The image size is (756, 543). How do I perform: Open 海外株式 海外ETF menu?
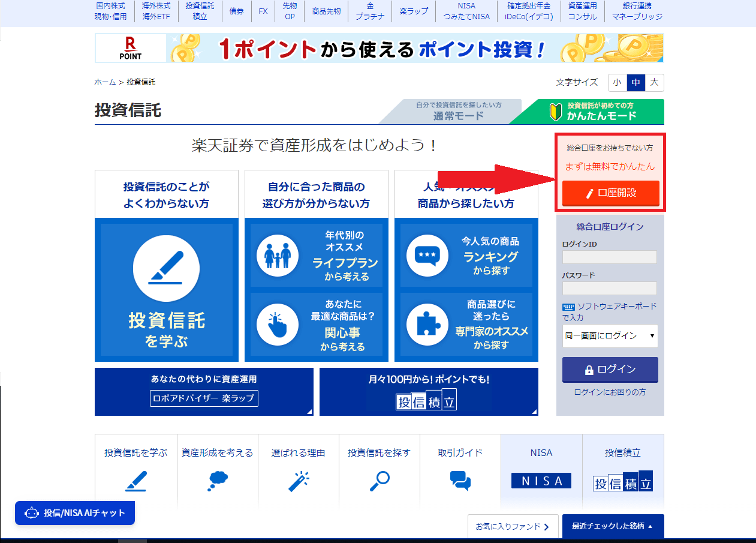click(156, 11)
